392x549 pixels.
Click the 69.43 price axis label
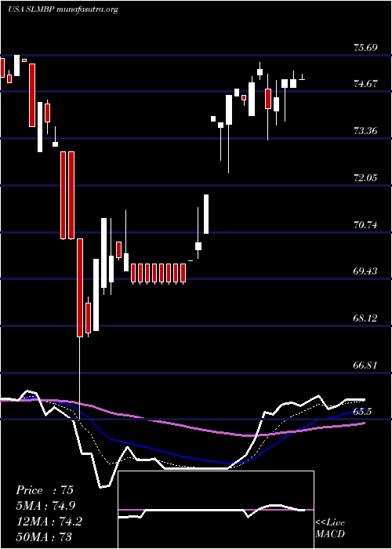[x=365, y=271]
